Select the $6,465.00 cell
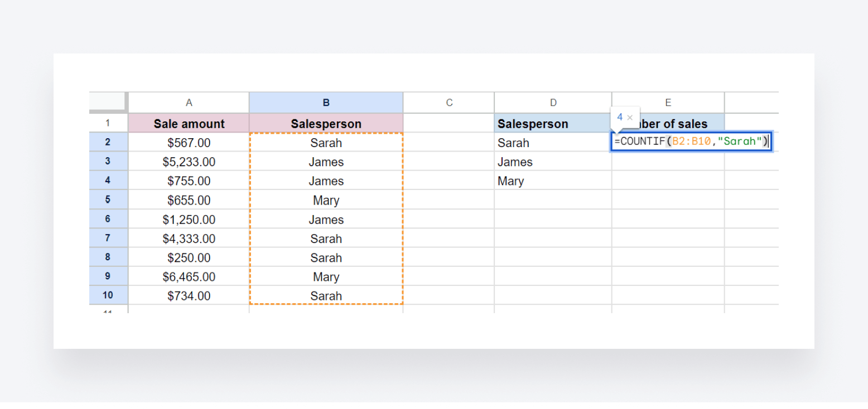Image resolution: width=868 pixels, height=409 pixels. [x=189, y=276]
